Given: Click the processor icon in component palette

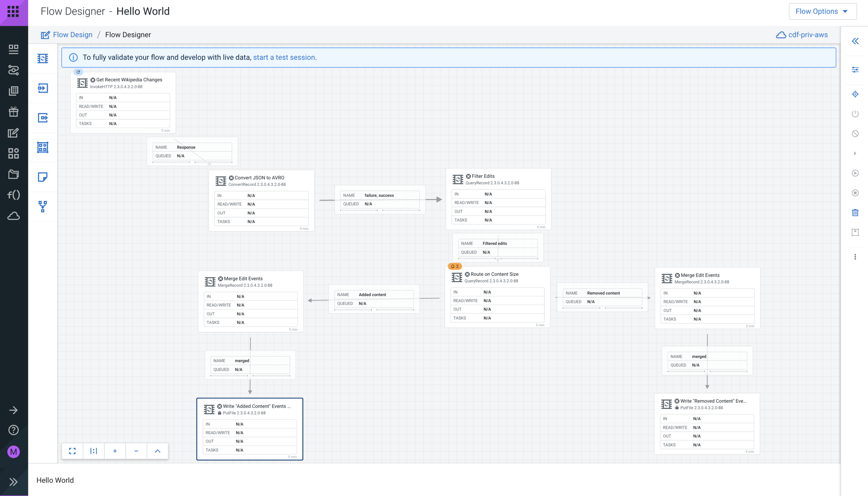Looking at the screenshot, I should (x=43, y=58).
